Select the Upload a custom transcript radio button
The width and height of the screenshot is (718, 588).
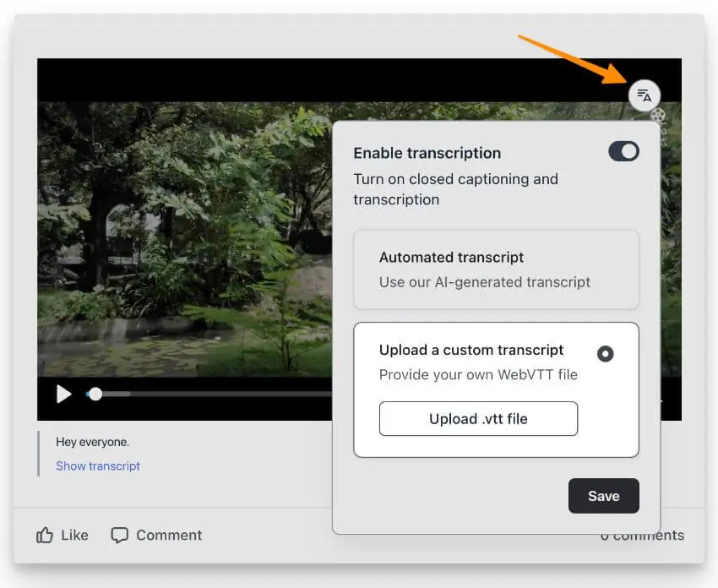tap(605, 353)
